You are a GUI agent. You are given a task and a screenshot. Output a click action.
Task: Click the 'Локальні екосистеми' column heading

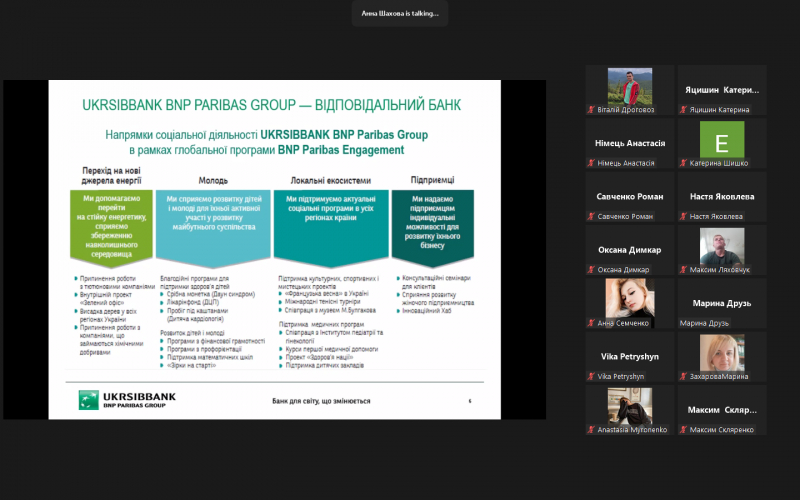[331, 181]
